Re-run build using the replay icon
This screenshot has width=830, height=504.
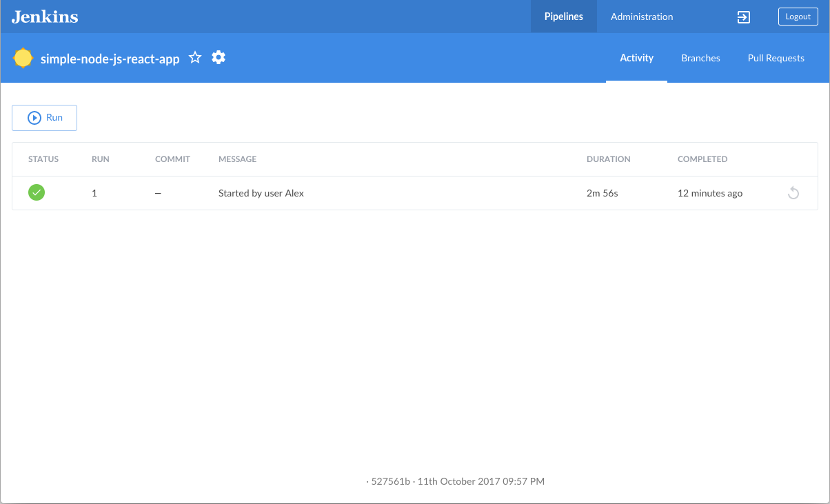[793, 193]
